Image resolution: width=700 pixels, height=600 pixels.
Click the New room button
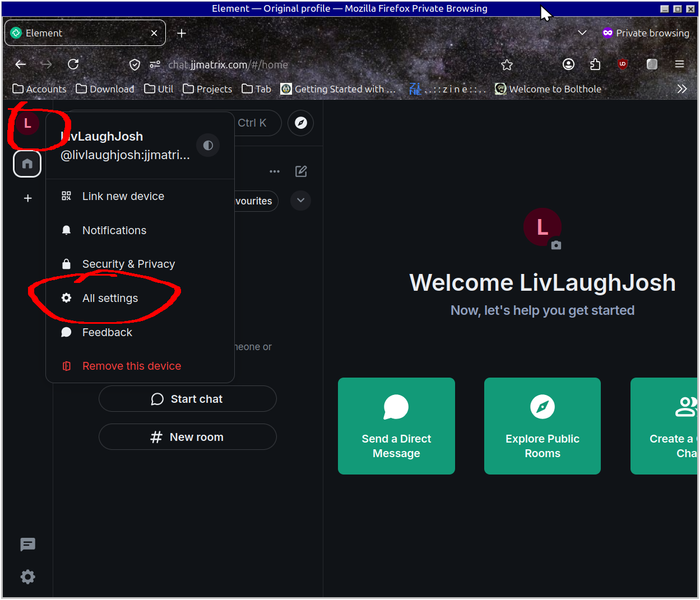(x=188, y=437)
